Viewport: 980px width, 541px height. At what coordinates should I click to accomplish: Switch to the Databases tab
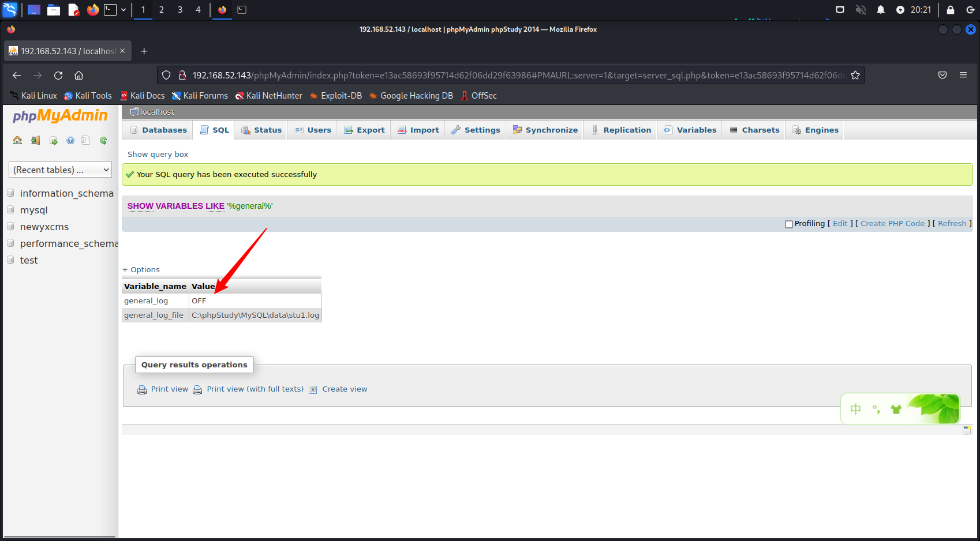click(159, 130)
